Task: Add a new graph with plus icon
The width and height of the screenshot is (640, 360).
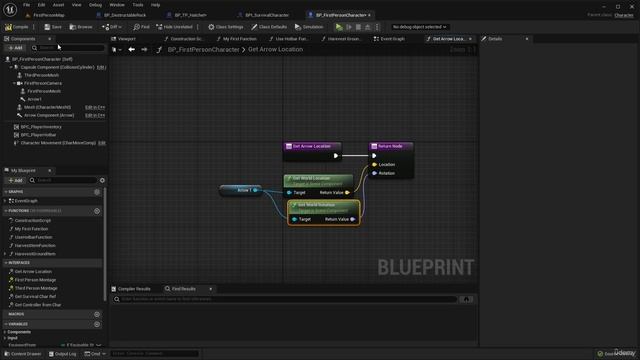Action: [97, 192]
